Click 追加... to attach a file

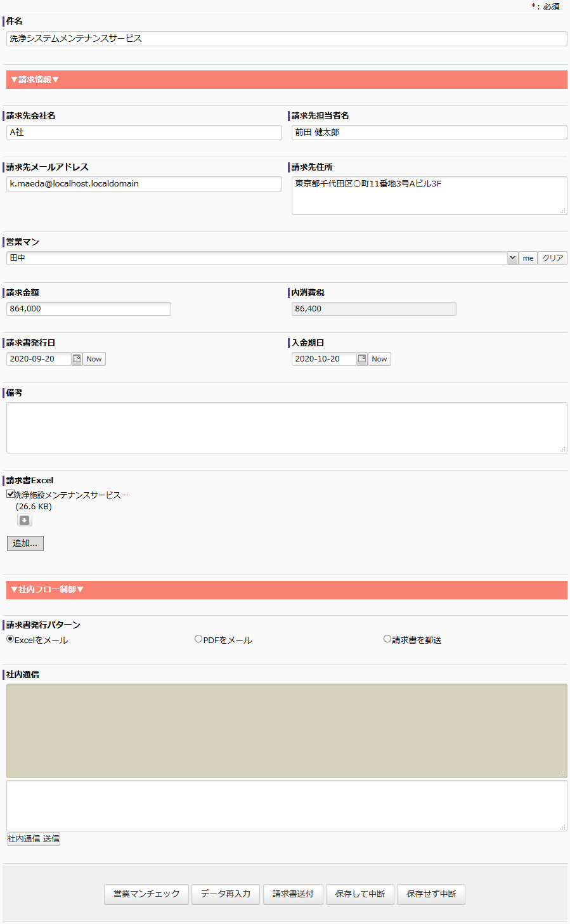pos(25,543)
